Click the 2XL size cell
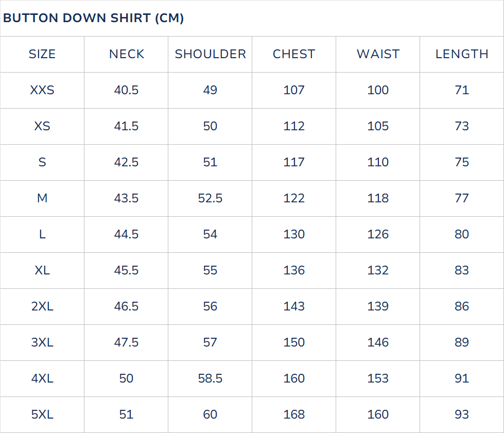504x433 pixels. click(x=42, y=306)
